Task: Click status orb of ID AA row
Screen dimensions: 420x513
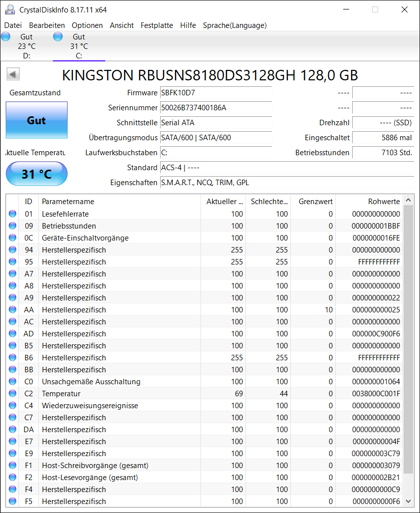Action: pos(12,309)
